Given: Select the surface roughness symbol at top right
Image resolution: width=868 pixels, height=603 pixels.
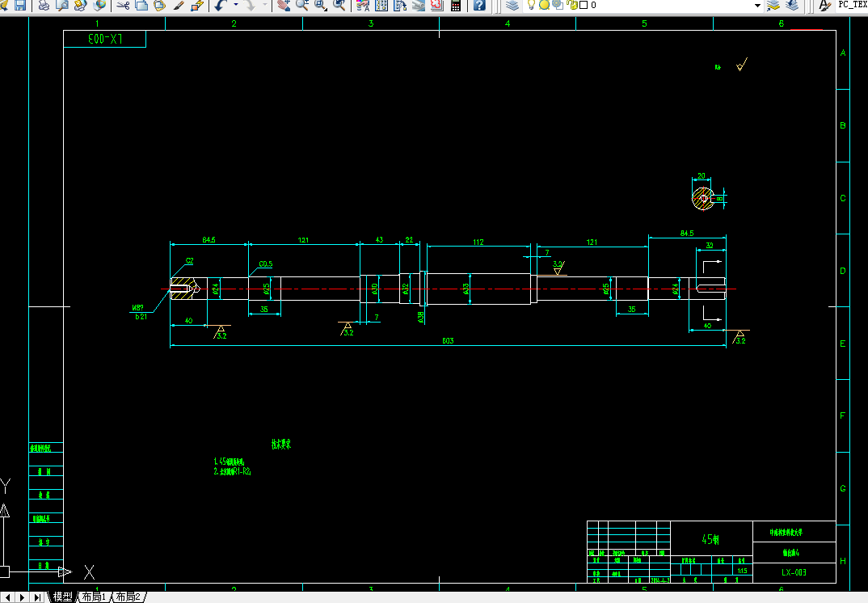Looking at the screenshot, I should coord(742,65).
